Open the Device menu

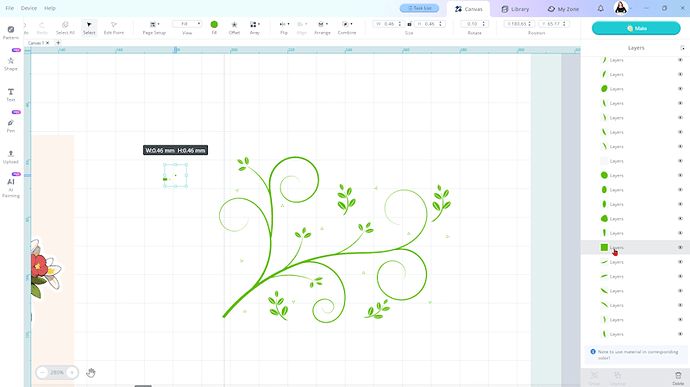29,8
